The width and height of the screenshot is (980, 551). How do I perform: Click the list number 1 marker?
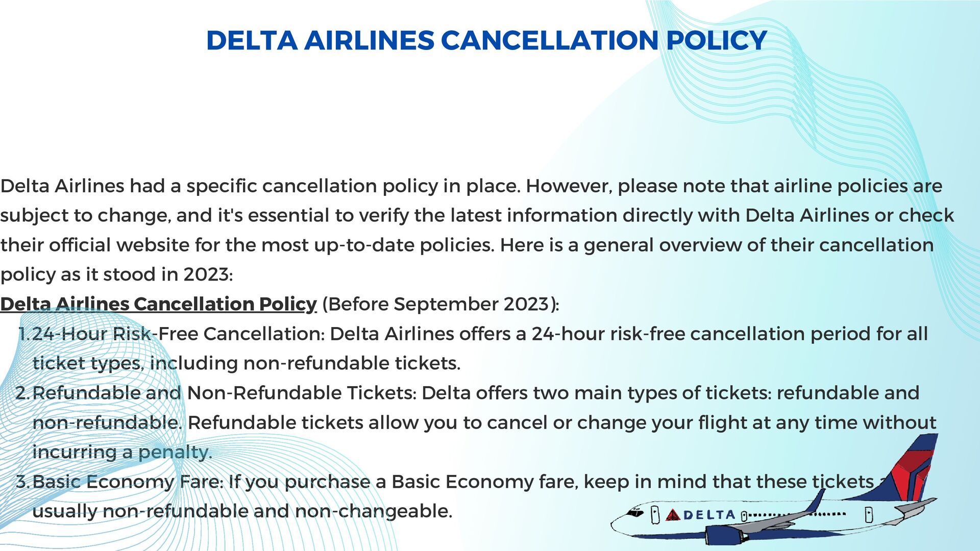click(x=23, y=334)
